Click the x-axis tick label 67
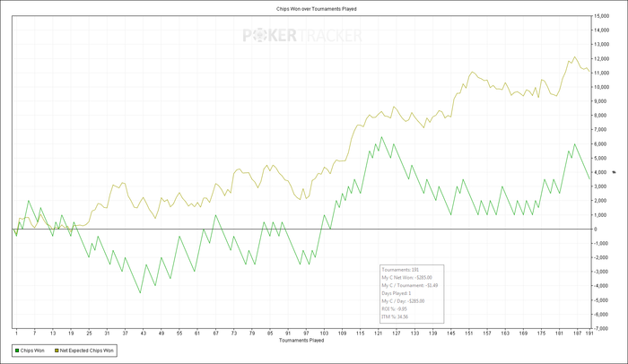This screenshot has width=628, height=364. (x=216, y=334)
